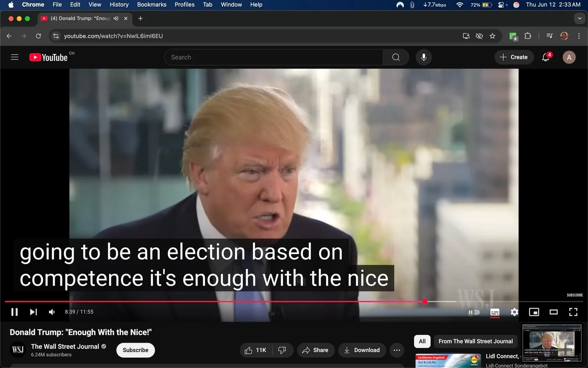
Task: Open the playback settings gear menu
Action: [x=514, y=312]
